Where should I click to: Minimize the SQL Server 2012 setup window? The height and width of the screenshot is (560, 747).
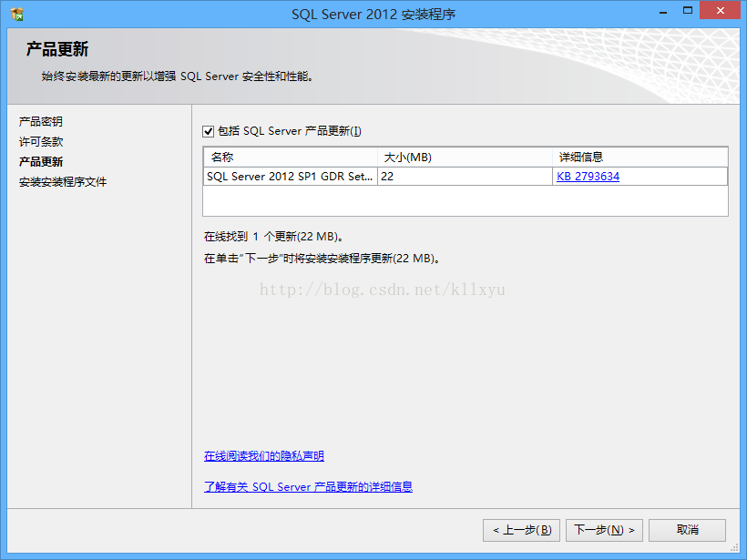(663, 12)
